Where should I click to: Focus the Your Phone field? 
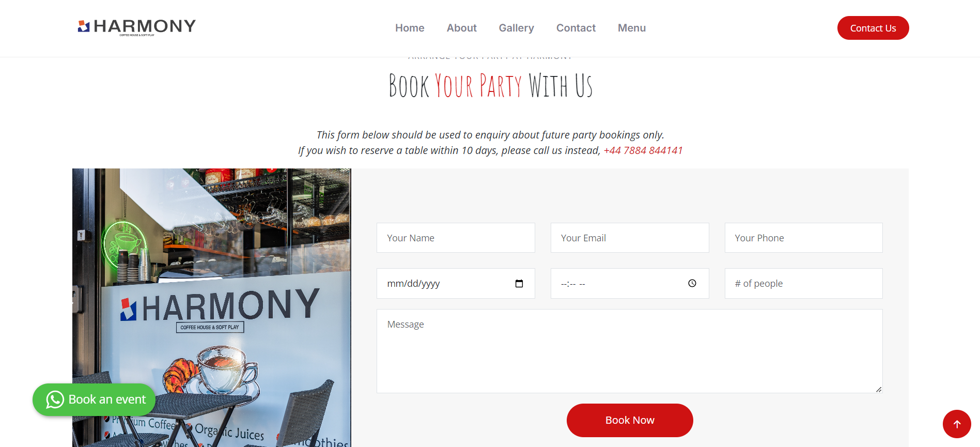click(x=803, y=238)
